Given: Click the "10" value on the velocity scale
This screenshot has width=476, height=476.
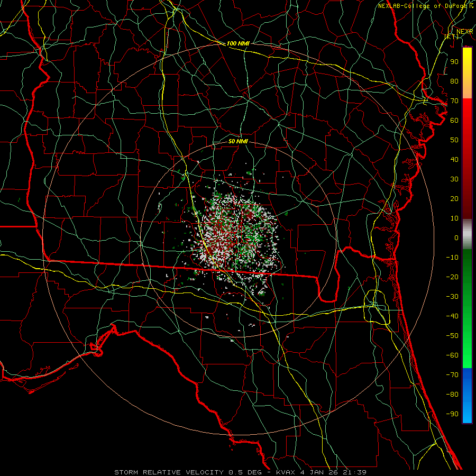Looking at the screenshot, I should click(x=454, y=218).
